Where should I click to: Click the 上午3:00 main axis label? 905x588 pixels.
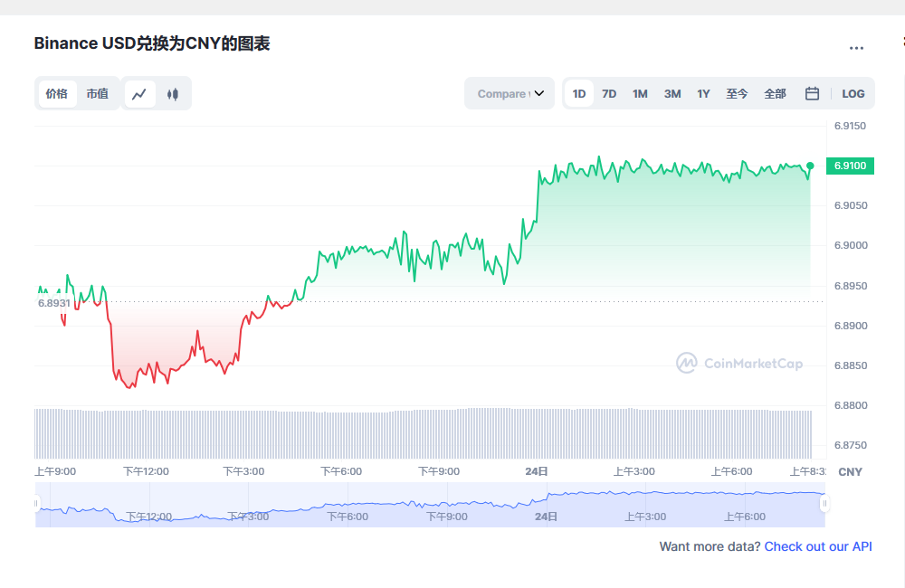coord(633,471)
